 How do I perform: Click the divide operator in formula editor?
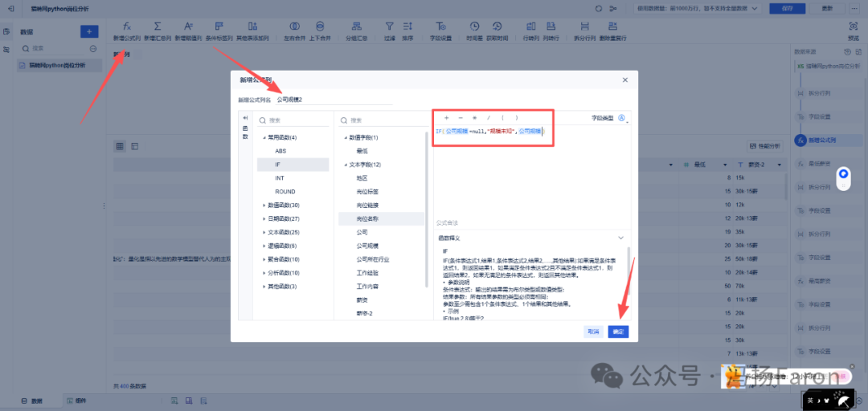click(489, 118)
